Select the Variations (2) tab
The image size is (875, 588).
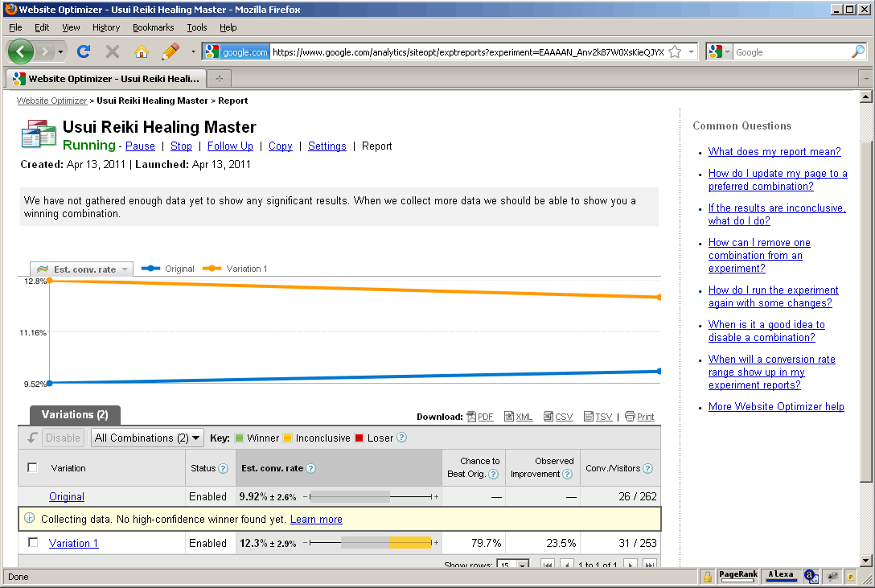click(75, 415)
